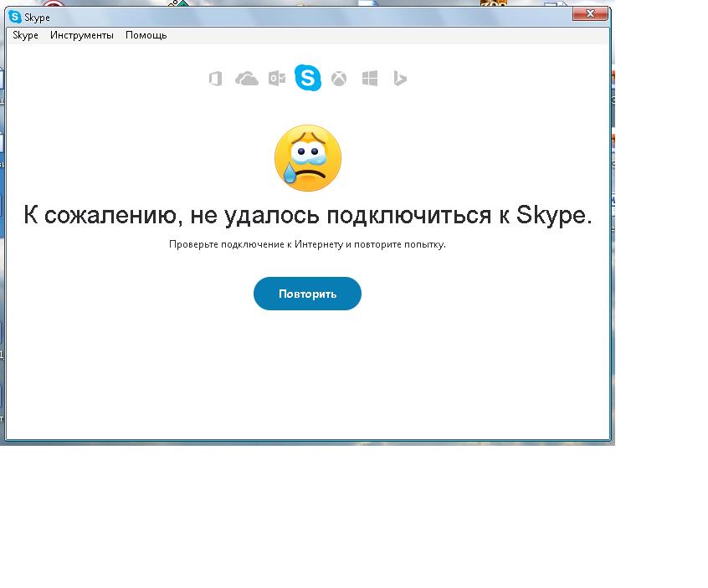Viewport: 708px width, 588px height.
Task: Click the crying emoticon image
Action: click(308, 158)
